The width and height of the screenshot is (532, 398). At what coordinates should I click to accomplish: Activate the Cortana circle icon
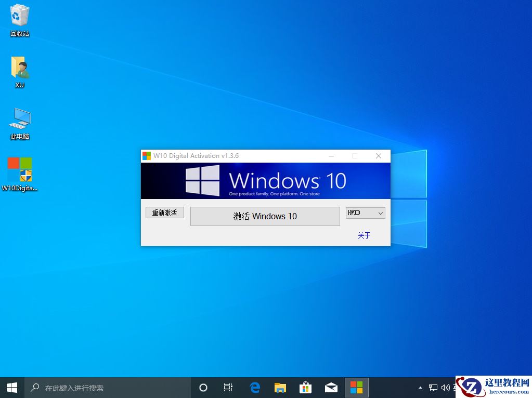[x=202, y=387]
